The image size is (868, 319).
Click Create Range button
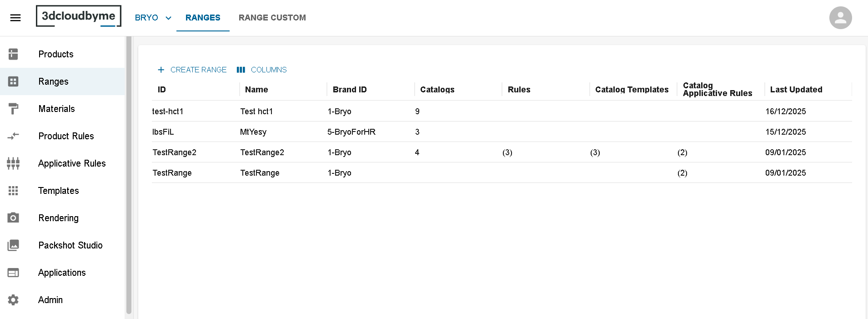[x=192, y=70]
